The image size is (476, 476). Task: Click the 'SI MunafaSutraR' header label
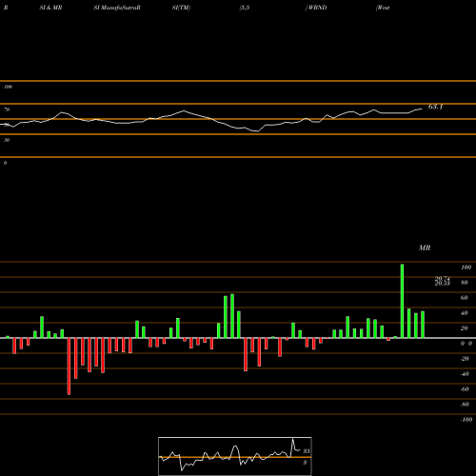[117, 8]
